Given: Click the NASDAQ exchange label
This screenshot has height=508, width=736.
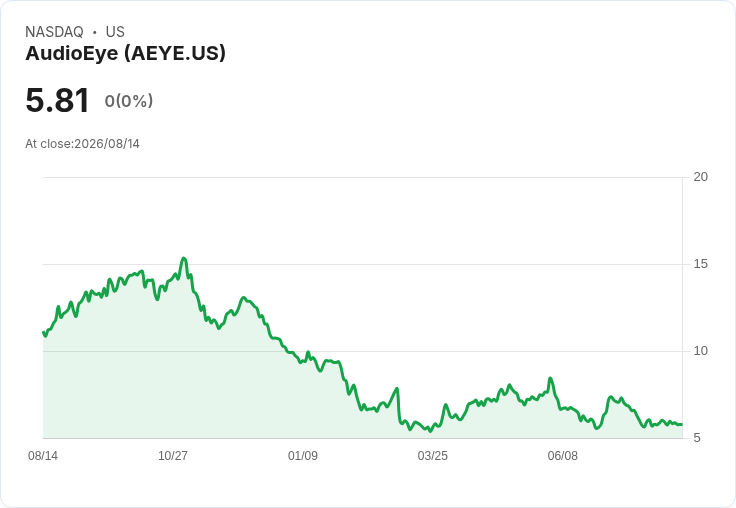Looking at the screenshot, I should pyautogui.click(x=54, y=32).
